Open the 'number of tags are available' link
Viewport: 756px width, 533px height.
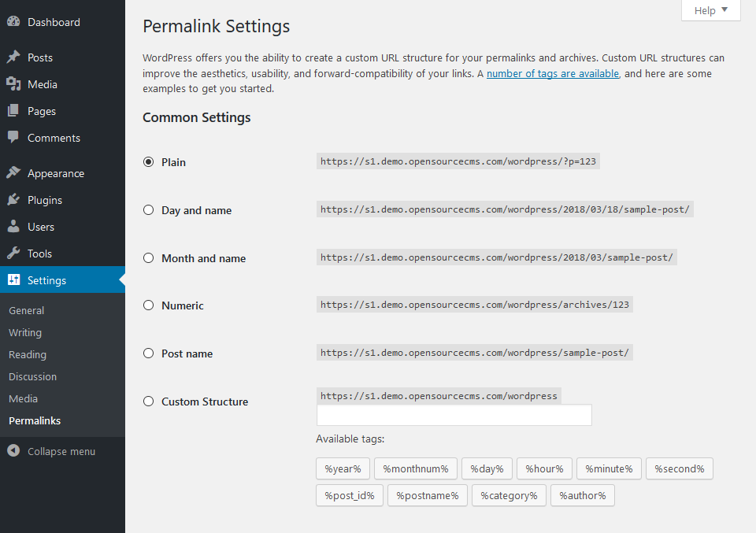[553, 73]
